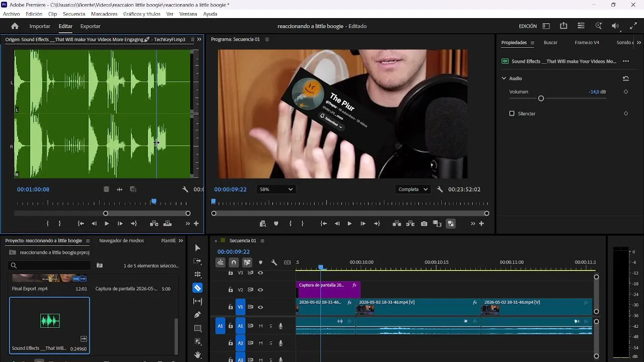
Task: Open the Exportar workspace
Action: (x=91, y=26)
